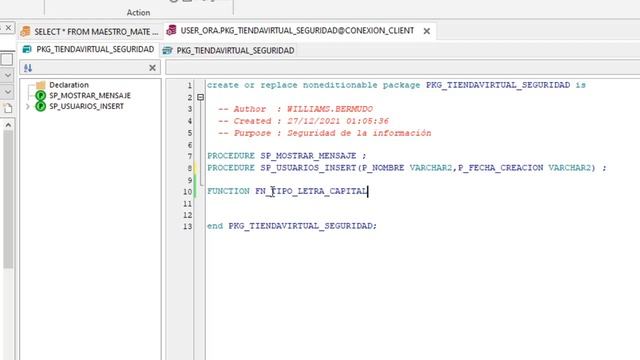Click the scroll up arrow in left sidebar
This screenshot has width=640, height=360.
point(8,125)
